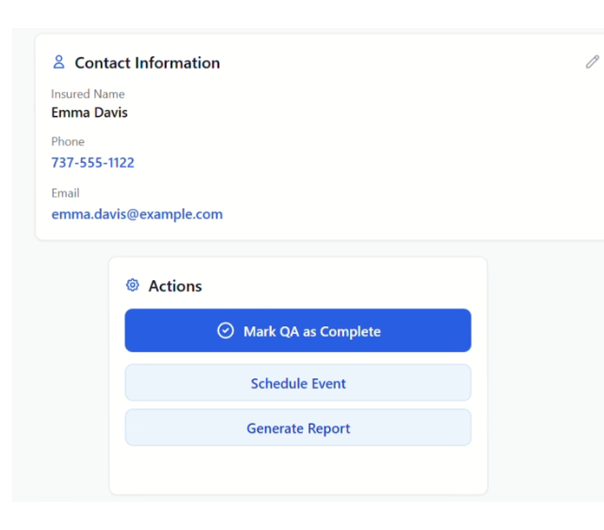604x530 pixels.
Task: Click the Insured Name field label
Action: point(88,94)
